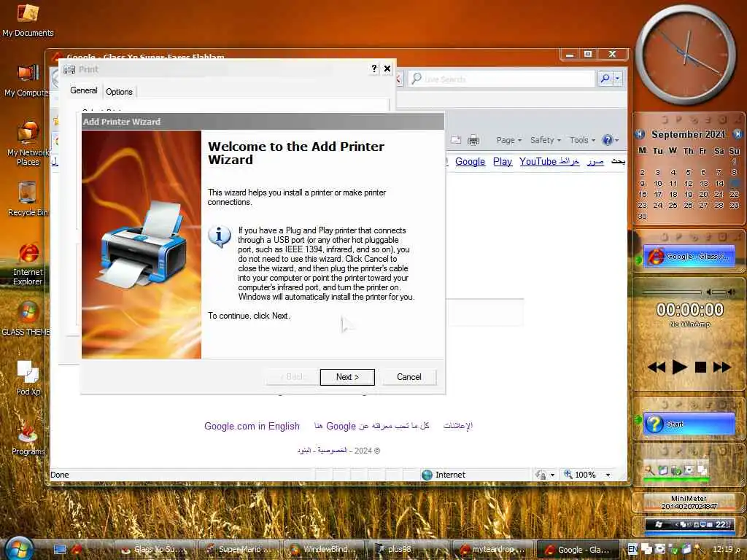This screenshot has height=560, width=747.
Task: Switch to Super Mario taskbar button
Action: pyautogui.click(x=239, y=550)
